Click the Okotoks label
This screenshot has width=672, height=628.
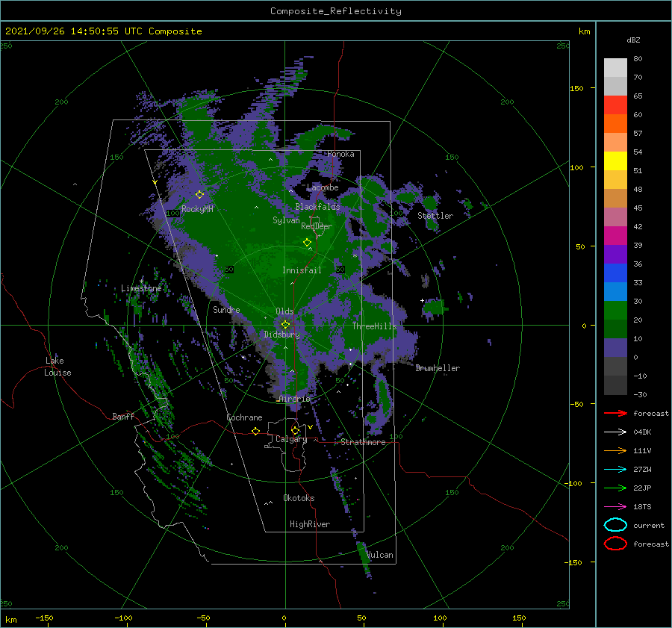point(299,498)
